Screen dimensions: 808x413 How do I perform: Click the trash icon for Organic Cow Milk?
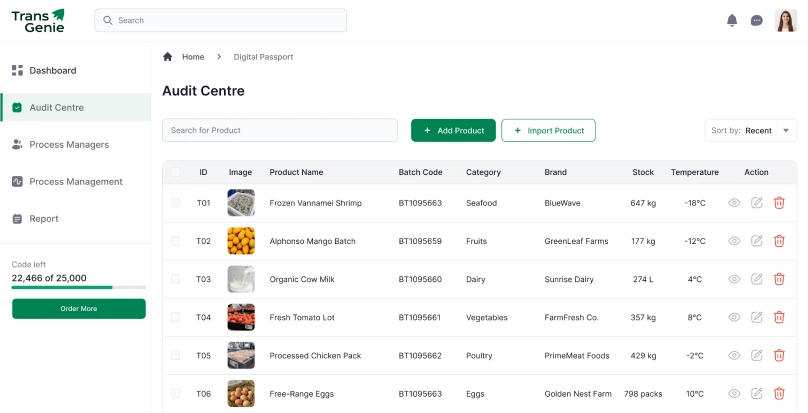(x=779, y=279)
